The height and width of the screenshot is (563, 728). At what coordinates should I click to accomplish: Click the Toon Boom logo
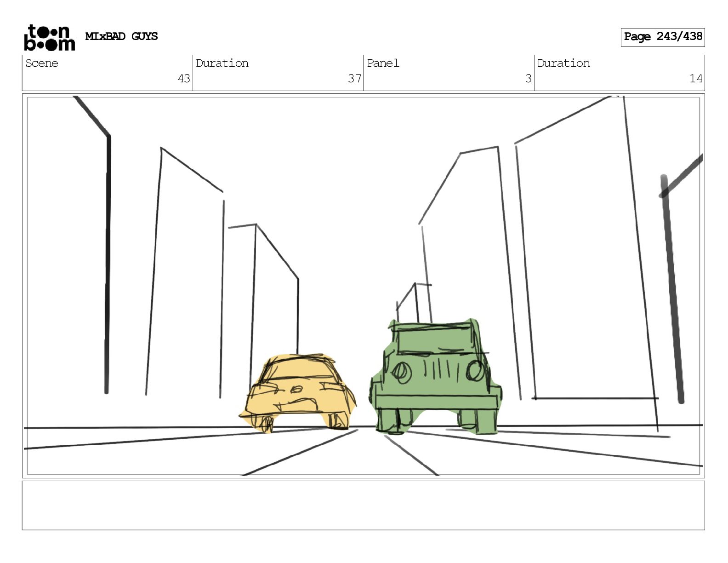coord(49,37)
